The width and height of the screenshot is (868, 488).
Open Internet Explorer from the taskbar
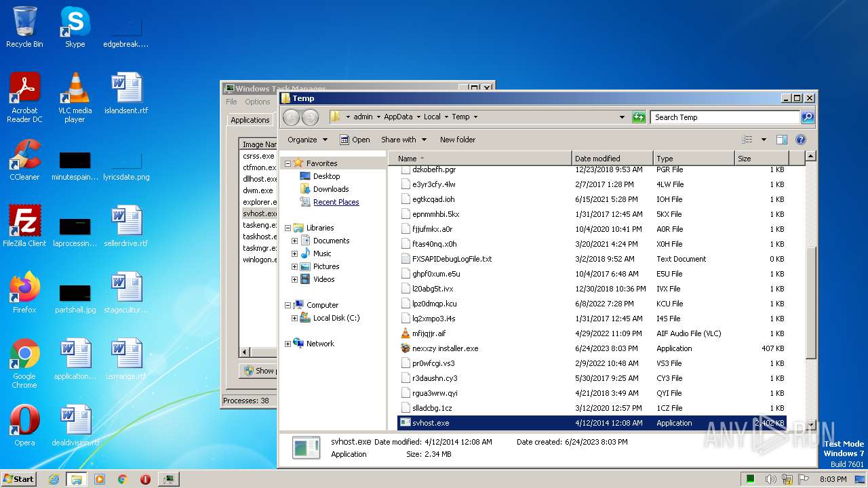coord(54,479)
